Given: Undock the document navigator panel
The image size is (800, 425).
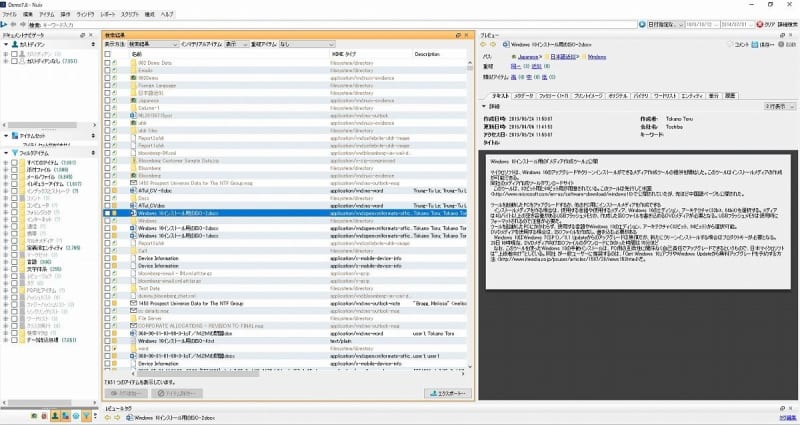Looking at the screenshot, I should click(x=83, y=35).
